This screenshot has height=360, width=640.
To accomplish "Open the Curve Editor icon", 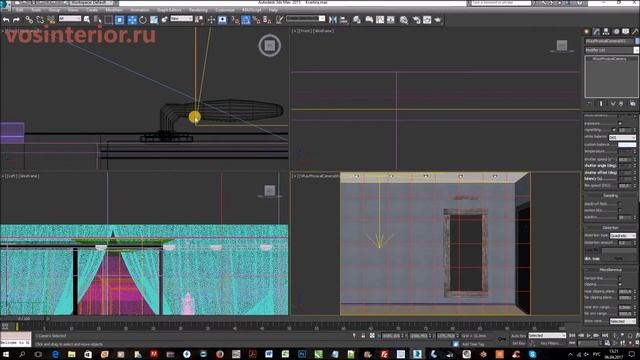I will coord(380,20).
